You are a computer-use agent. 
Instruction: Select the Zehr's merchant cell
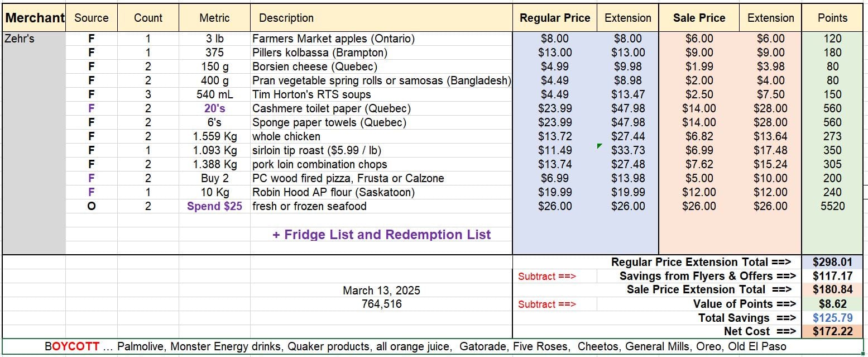click(35, 39)
